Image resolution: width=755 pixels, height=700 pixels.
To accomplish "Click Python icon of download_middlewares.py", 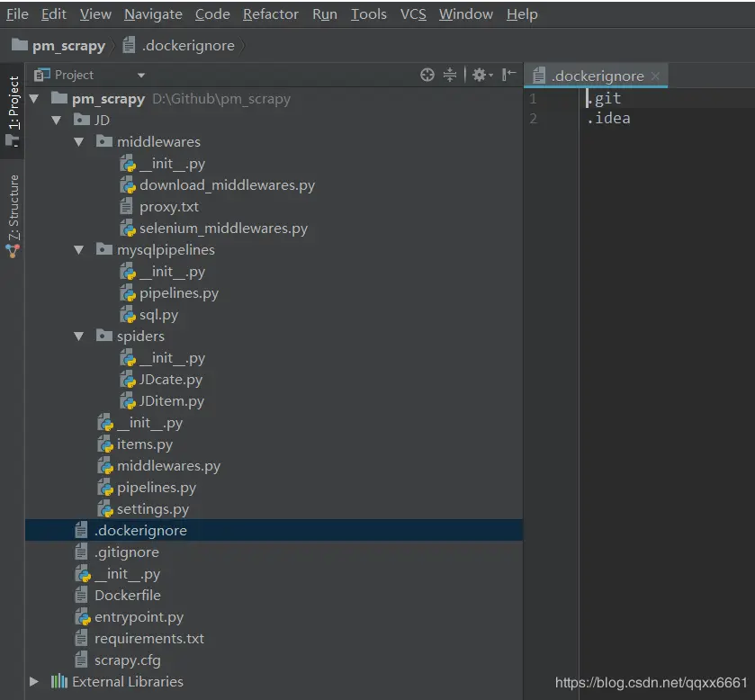I will (x=128, y=185).
